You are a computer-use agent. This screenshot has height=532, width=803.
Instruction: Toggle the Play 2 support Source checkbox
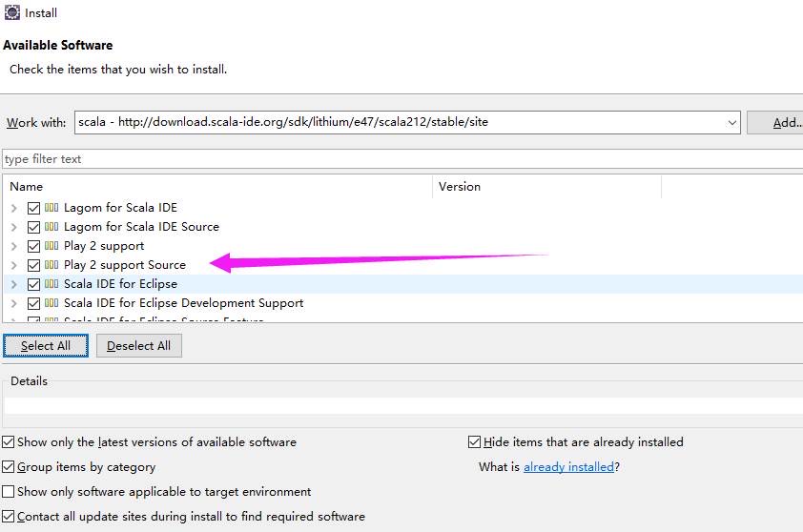34,265
